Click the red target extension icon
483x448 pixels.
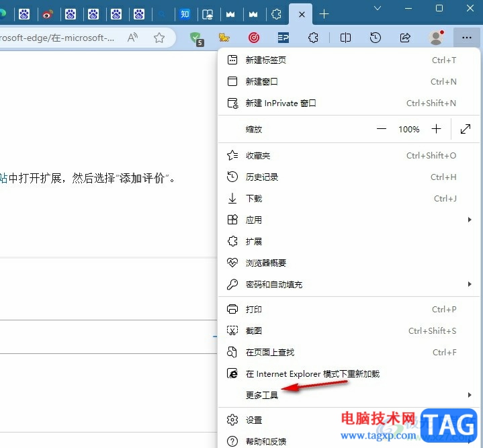[x=253, y=38]
